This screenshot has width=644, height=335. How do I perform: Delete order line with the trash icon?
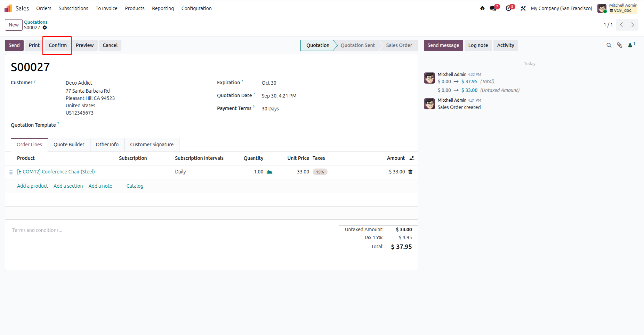410,172
